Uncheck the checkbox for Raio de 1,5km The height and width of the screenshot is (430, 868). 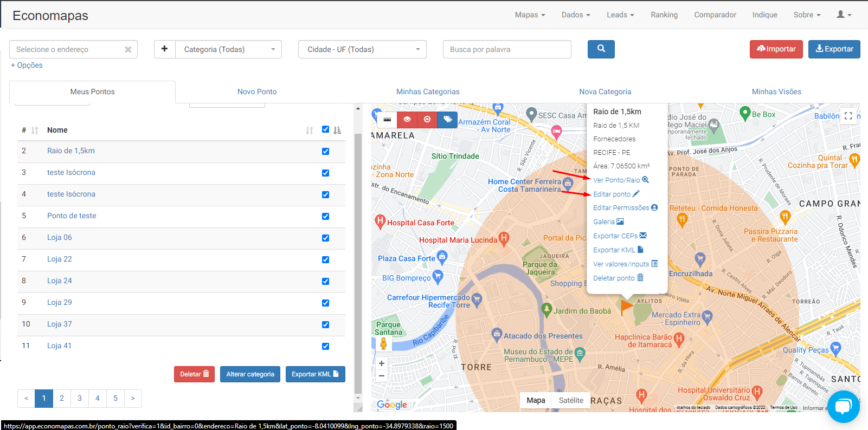(x=325, y=151)
